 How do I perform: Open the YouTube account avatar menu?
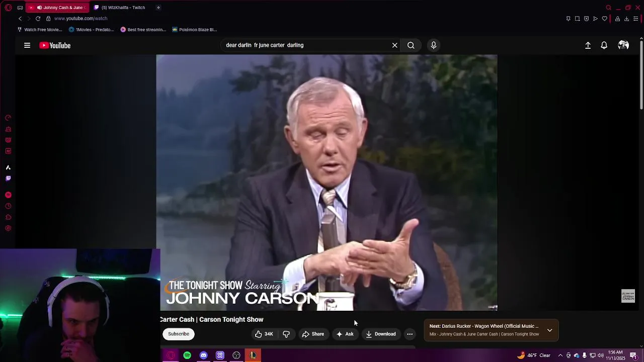[x=623, y=45]
